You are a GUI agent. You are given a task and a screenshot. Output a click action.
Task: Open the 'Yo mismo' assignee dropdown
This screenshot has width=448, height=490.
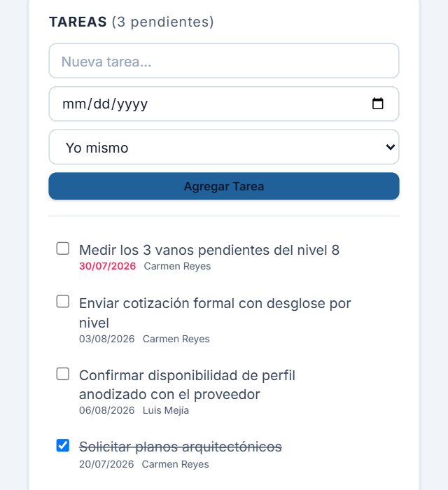pyautogui.click(x=224, y=147)
